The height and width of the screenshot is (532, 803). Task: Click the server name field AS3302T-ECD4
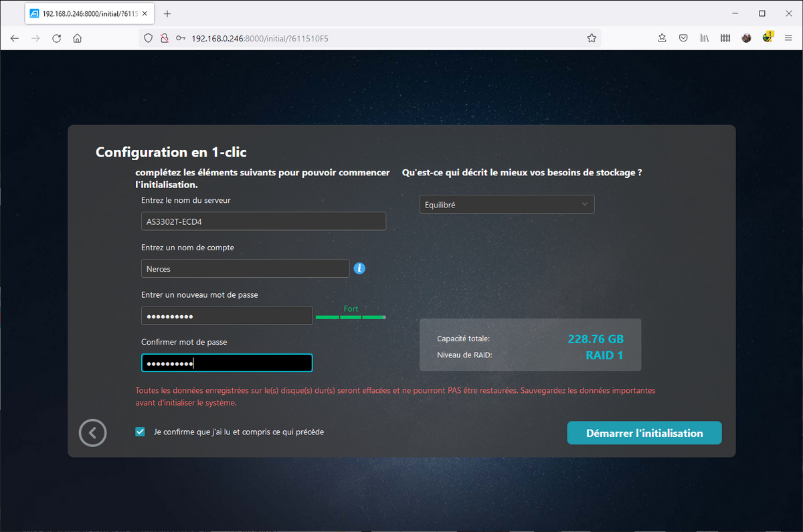coord(264,221)
